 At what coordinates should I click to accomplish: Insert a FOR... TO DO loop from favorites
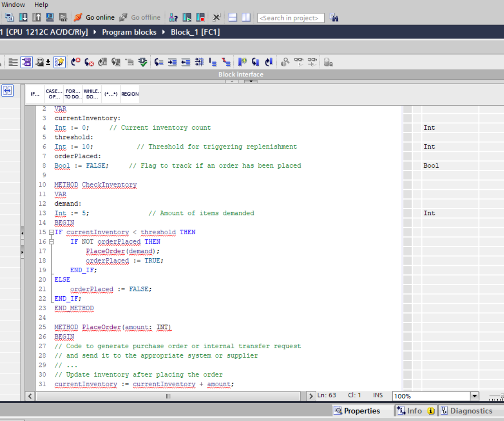point(73,94)
